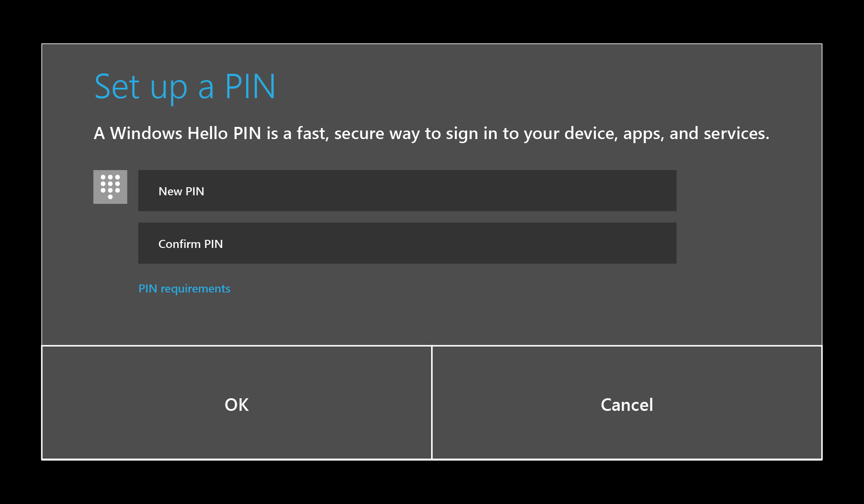Click the Set up a PIN heading
864x504 pixels.
184,87
